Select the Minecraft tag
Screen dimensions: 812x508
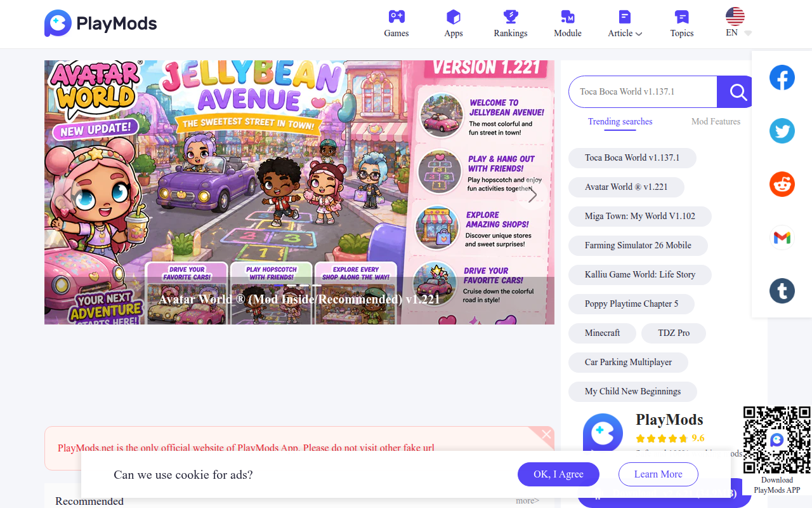point(603,333)
